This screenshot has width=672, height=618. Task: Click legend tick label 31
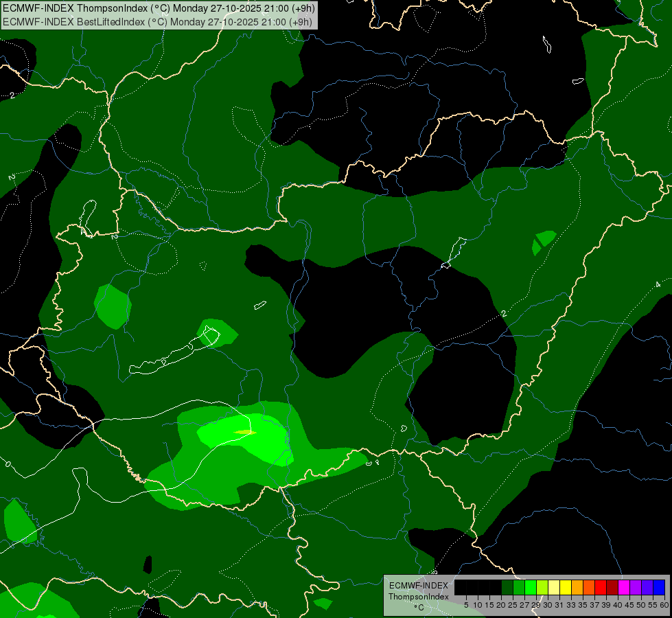pos(559,605)
